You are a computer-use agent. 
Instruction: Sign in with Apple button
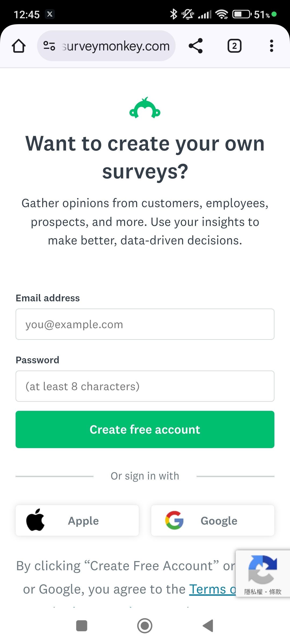pos(77,521)
